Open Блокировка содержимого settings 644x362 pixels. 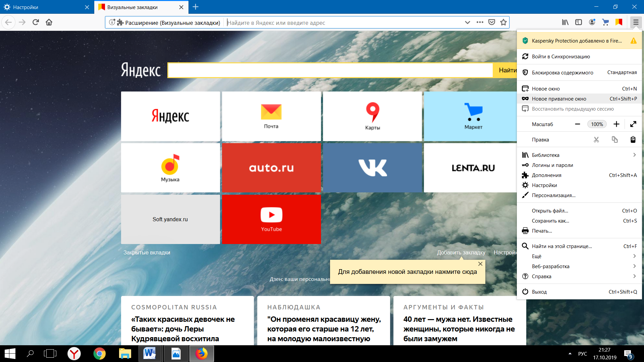pyautogui.click(x=579, y=73)
